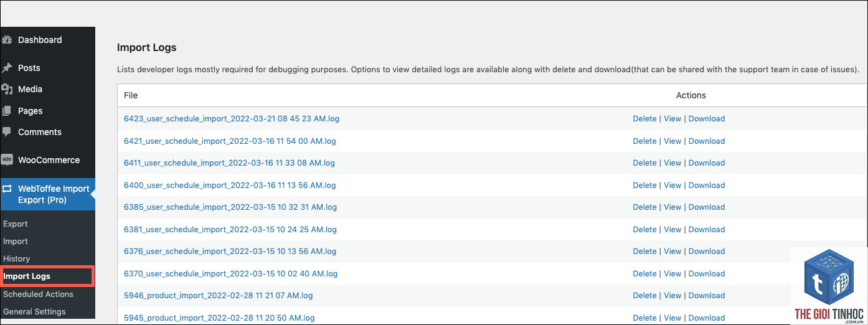Open the Import submenu item
The width and height of the screenshot is (868, 325).
(x=16, y=241)
